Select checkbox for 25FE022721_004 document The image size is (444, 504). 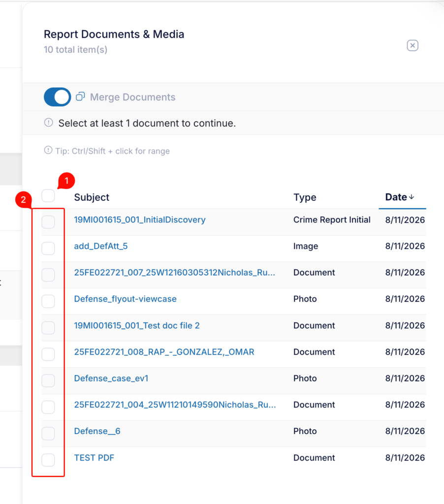tap(48, 407)
